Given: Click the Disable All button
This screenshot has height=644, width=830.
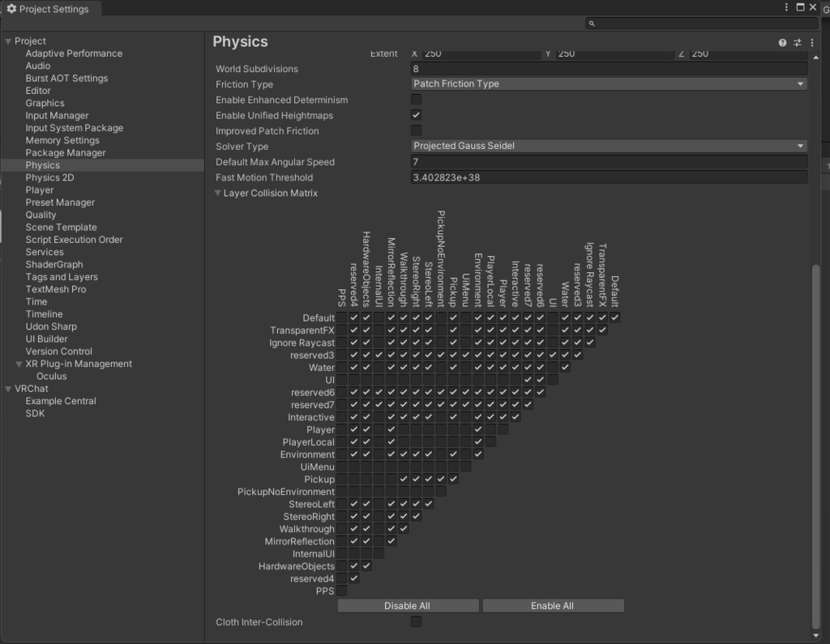Looking at the screenshot, I should point(409,606).
